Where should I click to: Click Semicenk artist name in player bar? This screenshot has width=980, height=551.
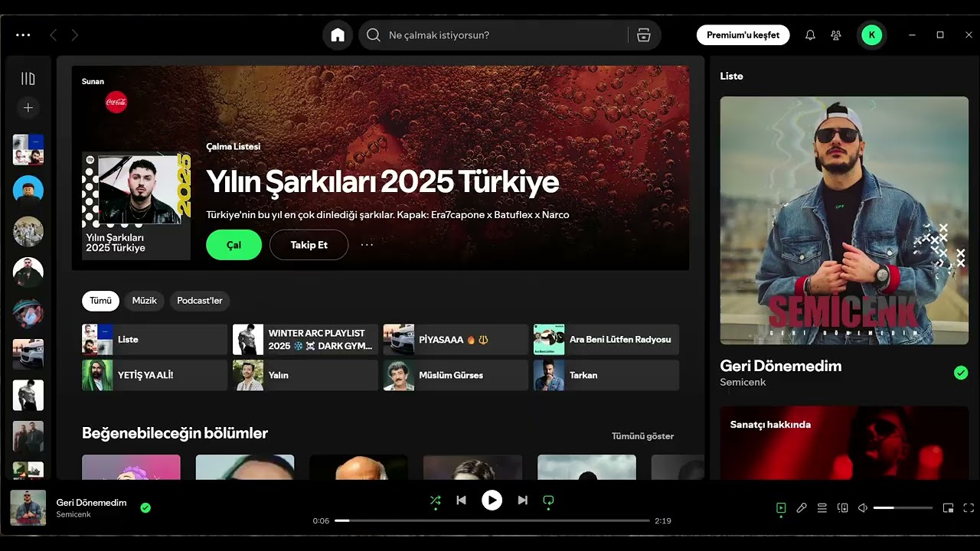click(73, 515)
